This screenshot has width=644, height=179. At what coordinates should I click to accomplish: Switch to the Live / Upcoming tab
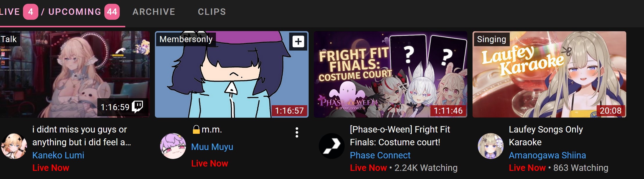click(60, 12)
